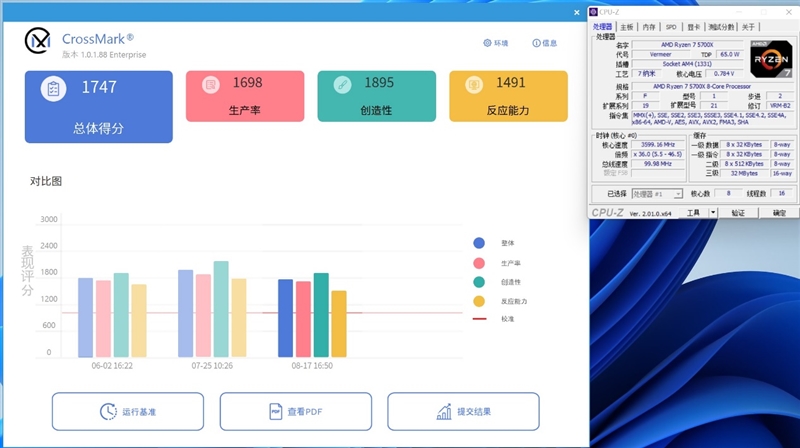Click the responsiveness score 1491
800x448 pixels.
[511, 83]
